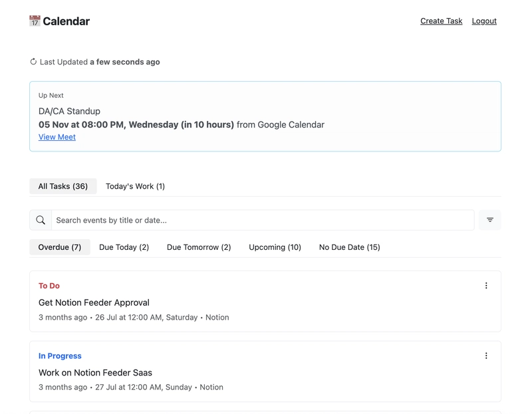Click the Create Task link

click(441, 21)
